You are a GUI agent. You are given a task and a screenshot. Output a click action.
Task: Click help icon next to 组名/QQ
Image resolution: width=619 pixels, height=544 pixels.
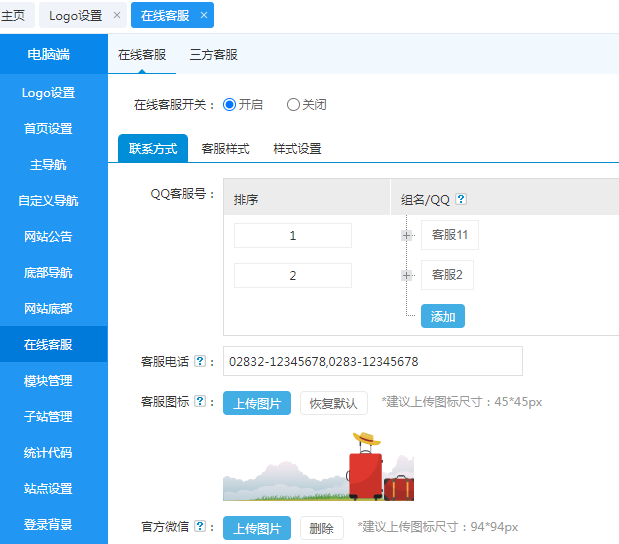pos(461,199)
